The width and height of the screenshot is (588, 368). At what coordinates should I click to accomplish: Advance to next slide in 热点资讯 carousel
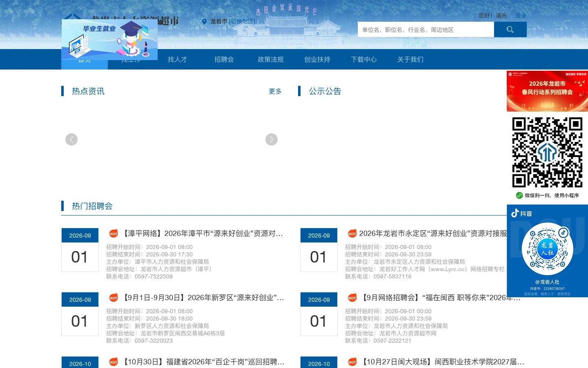272,139
